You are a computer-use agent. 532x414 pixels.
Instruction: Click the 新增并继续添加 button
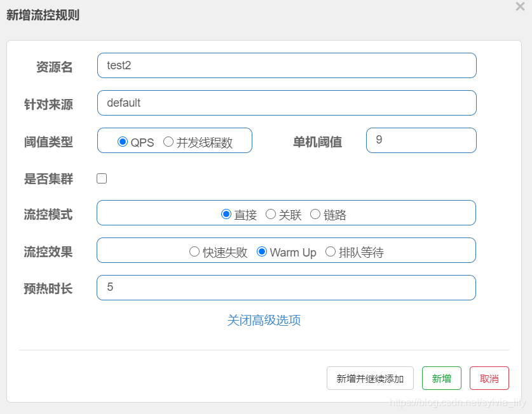370,378
